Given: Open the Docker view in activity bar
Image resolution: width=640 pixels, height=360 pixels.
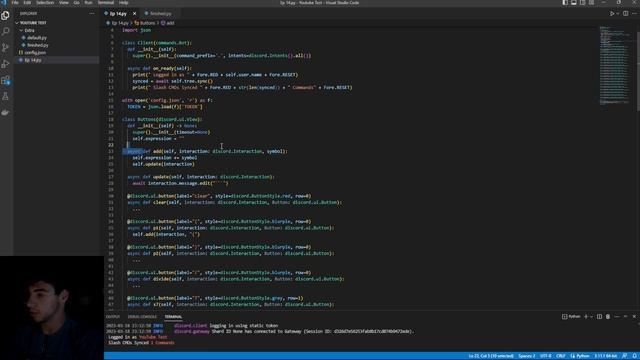Looking at the screenshot, I should tap(5, 112).
